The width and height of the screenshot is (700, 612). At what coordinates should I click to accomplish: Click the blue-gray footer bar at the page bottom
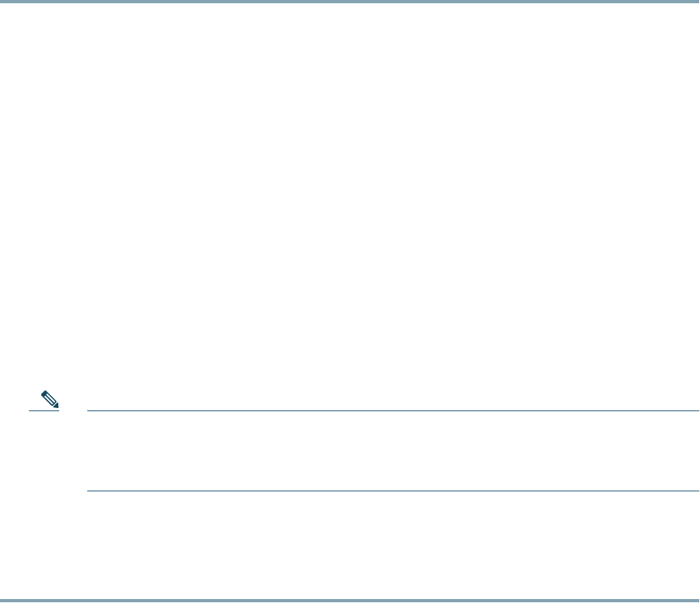point(350,601)
